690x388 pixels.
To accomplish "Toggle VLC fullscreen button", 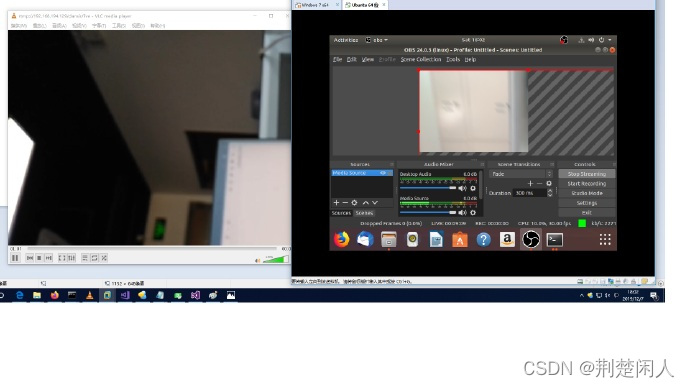I will pyautogui.click(x=62, y=258).
